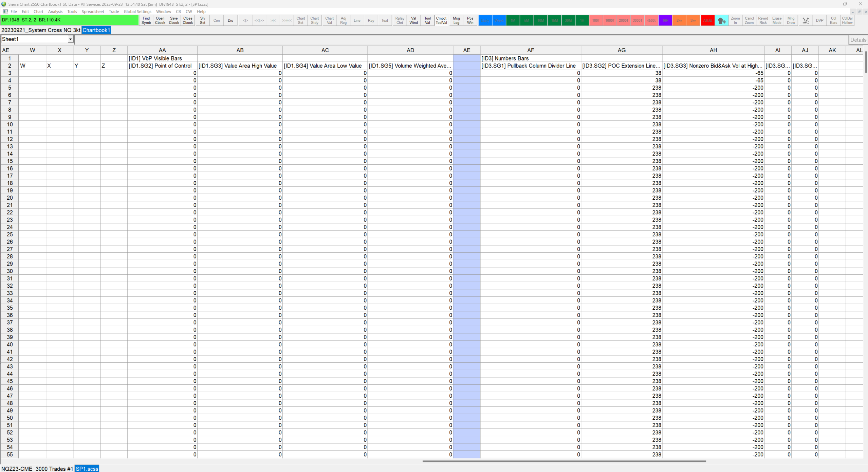The image size is (868, 472).
Task: Open Pos Win from toolbar
Action: [470, 21]
